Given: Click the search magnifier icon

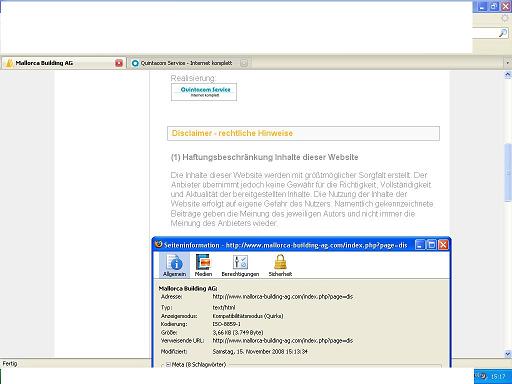Looking at the screenshot, I should pyautogui.click(x=503, y=33).
